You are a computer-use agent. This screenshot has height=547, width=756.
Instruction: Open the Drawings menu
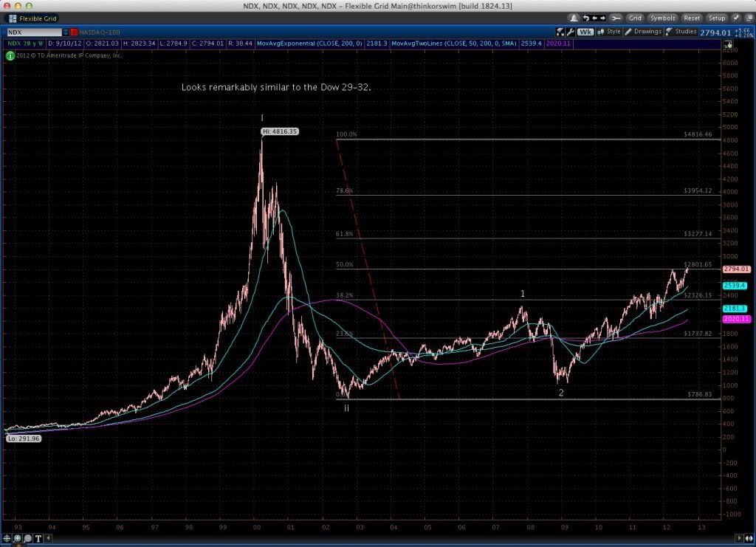[643, 32]
